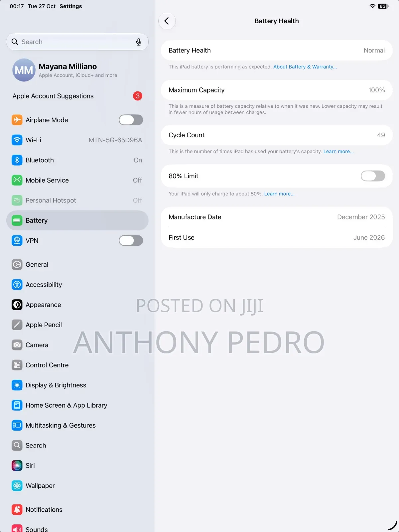Tap the Multitasking & Gestures icon
This screenshot has width=399, height=532.
tap(17, 426)
